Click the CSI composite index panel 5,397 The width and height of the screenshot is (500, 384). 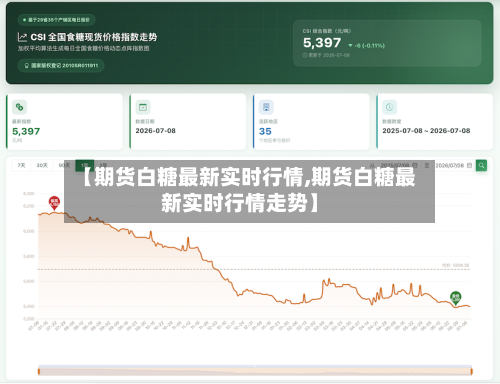[x=387, y=43]
